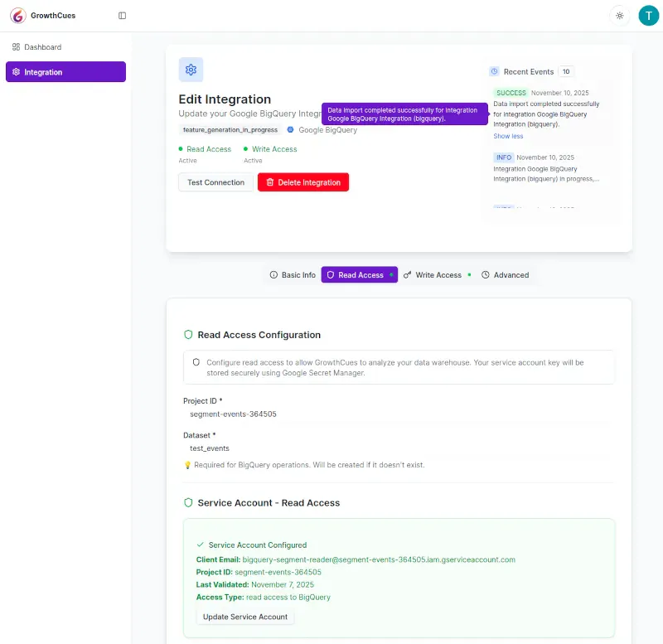The height and width of the screenshot is (644, 663).
Task: Click the Write Access Active status indicator
Action: (270, 154)
